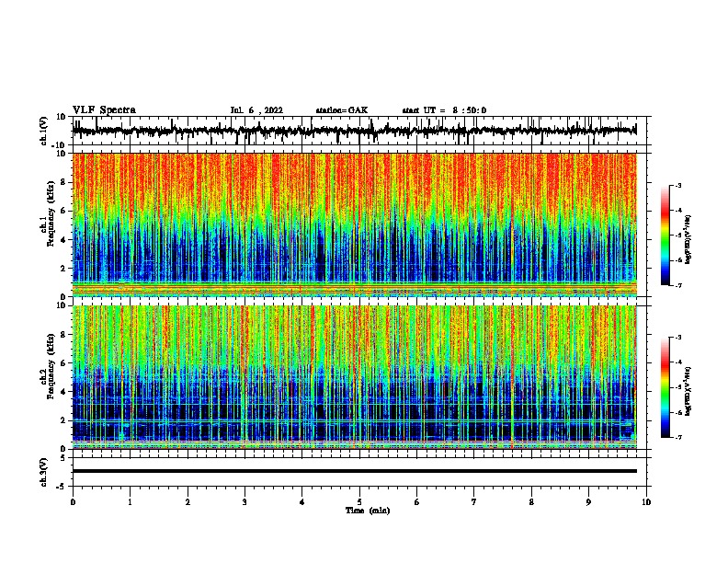
Task: Click the time axis tick label "3"
Action: coord(245,502)
